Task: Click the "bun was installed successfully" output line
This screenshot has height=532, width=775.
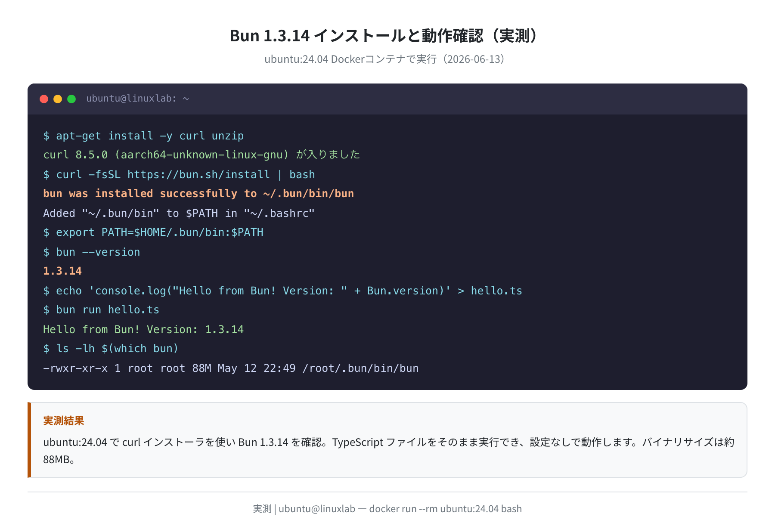Action: point(198,194)
